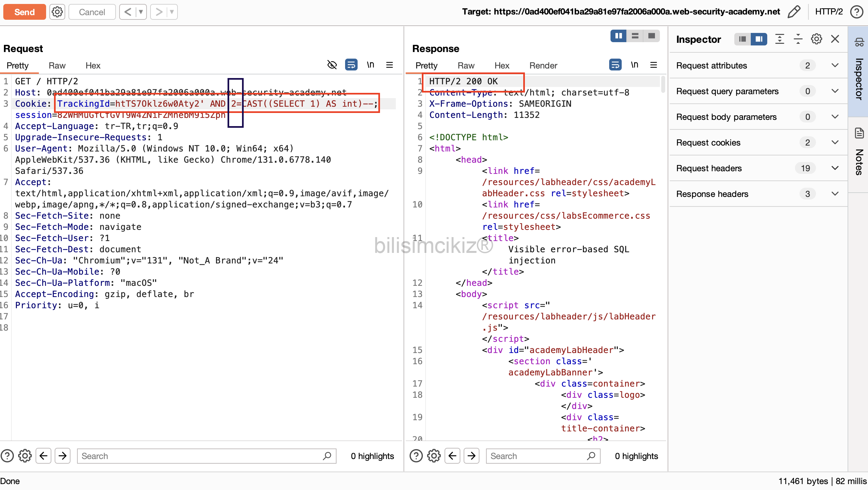
Task: Click the edit target pencil icon
Action: coord(794,12)
